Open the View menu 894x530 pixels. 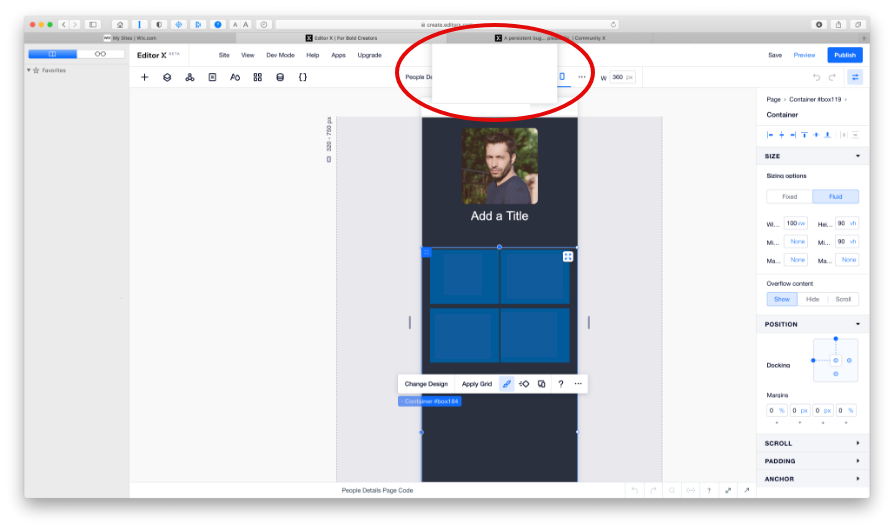click(247, 55)
